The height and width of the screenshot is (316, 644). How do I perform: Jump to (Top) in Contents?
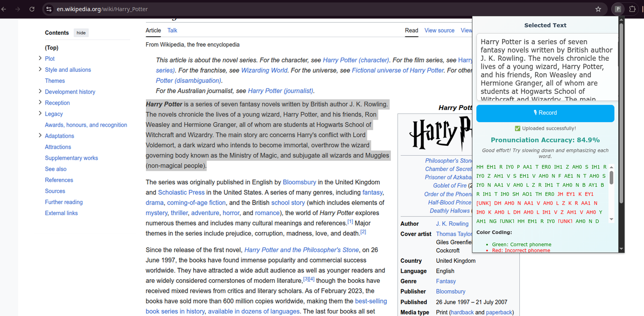(51, 48)
